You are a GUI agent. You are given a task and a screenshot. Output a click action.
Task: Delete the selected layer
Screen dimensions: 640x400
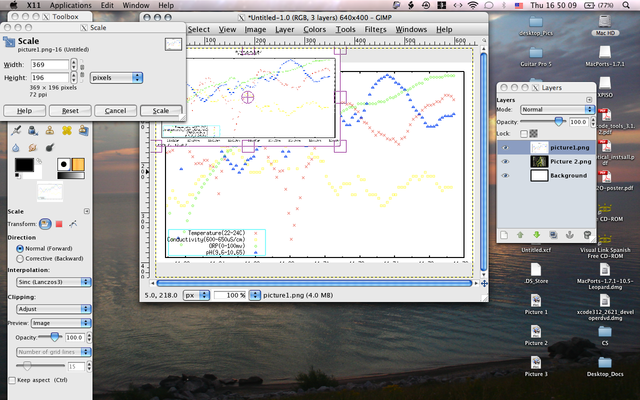click(x=587, y=235)
